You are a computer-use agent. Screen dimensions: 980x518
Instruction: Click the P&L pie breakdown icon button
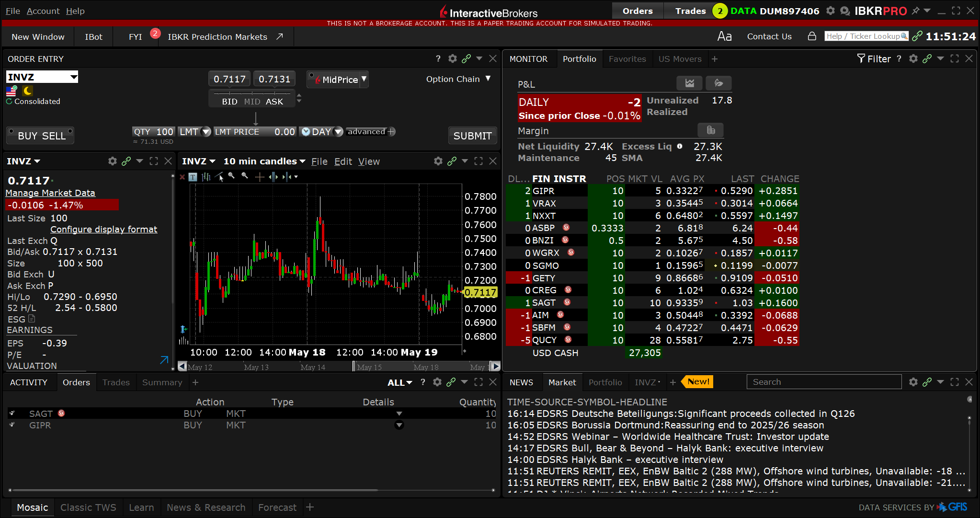click(718, 83)
